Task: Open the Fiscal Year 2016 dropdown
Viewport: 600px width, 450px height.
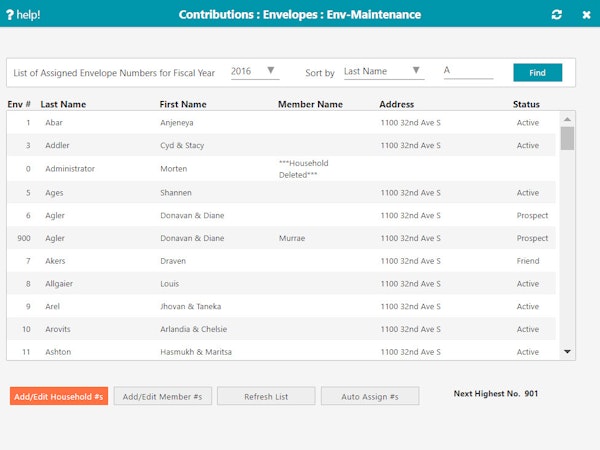Action: pyautogui.click(x=255, y=71)
